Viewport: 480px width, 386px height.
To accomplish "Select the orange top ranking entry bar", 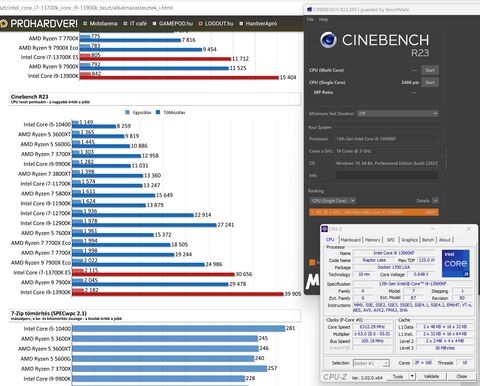I will [x=374, y=212].
